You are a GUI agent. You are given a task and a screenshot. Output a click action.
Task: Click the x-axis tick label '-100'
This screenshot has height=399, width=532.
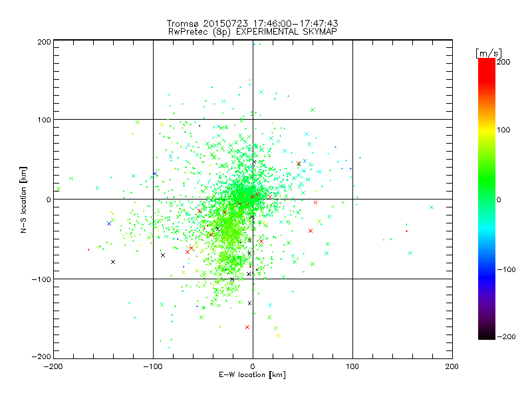(x=153, y=366)
